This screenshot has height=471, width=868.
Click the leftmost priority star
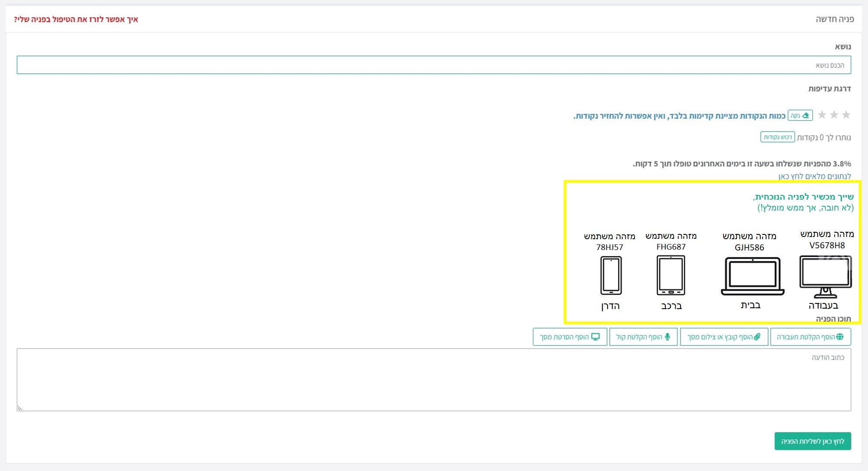point(822,115)
